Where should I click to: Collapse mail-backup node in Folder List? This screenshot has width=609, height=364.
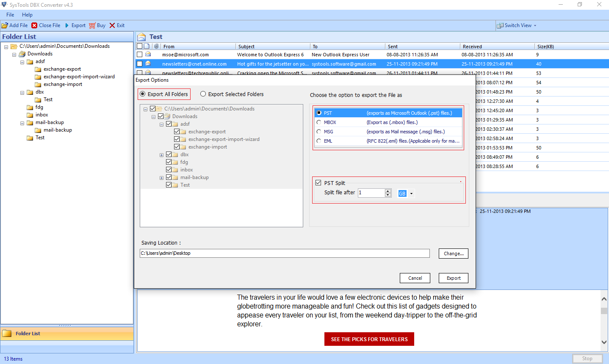click(22, 123)
